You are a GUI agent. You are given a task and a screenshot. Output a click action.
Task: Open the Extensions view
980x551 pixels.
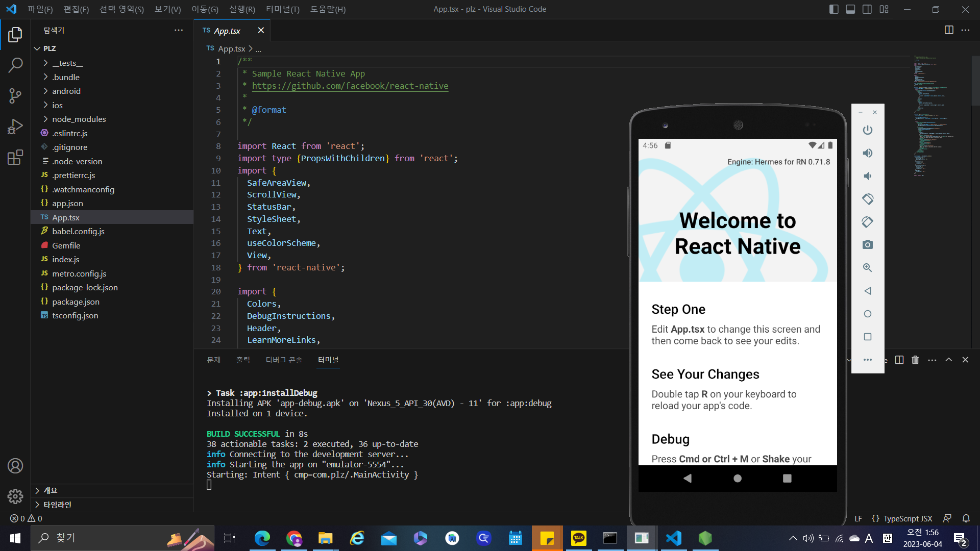click(15, 157)
